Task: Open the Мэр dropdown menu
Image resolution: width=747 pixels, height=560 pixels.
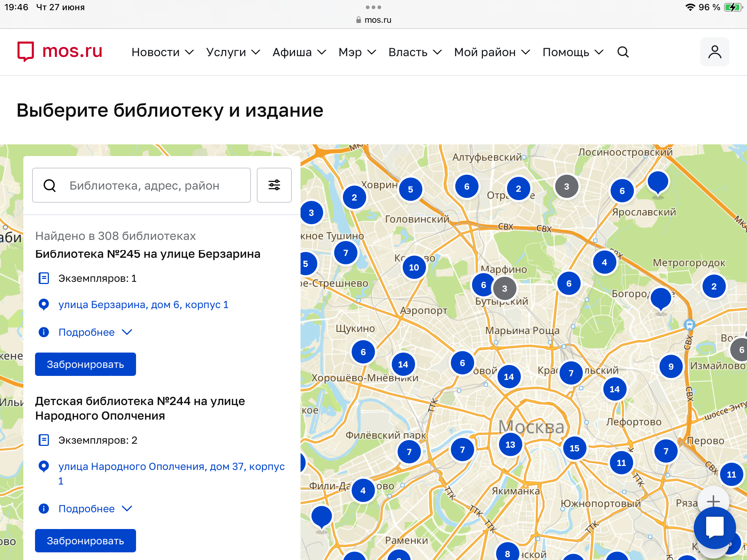Action: [x=357, y=52]
